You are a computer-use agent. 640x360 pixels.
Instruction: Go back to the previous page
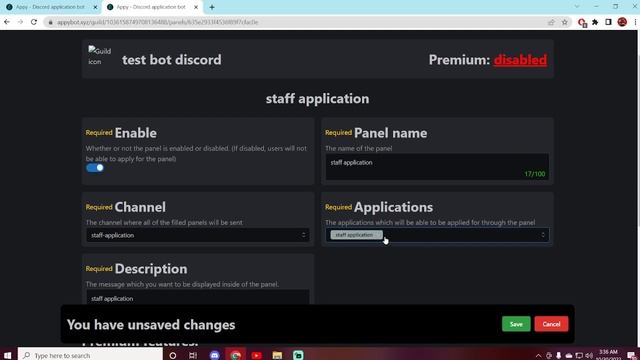(7, 22)
